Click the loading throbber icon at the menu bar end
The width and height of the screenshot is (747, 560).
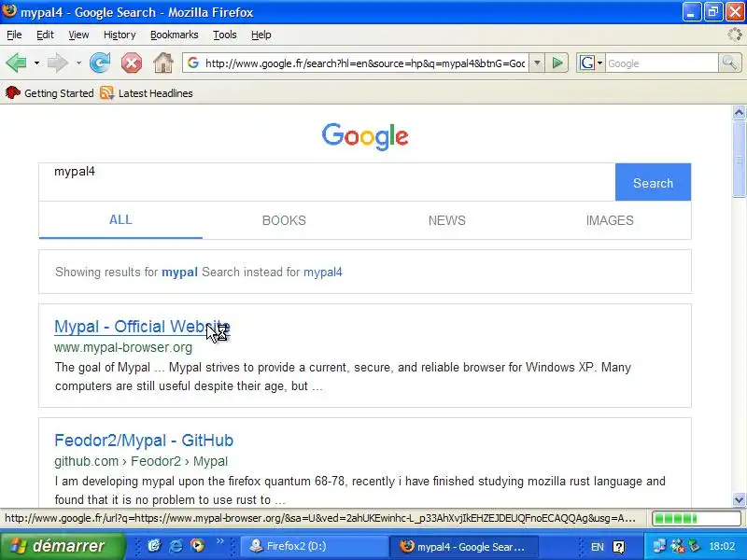(735, 35)
